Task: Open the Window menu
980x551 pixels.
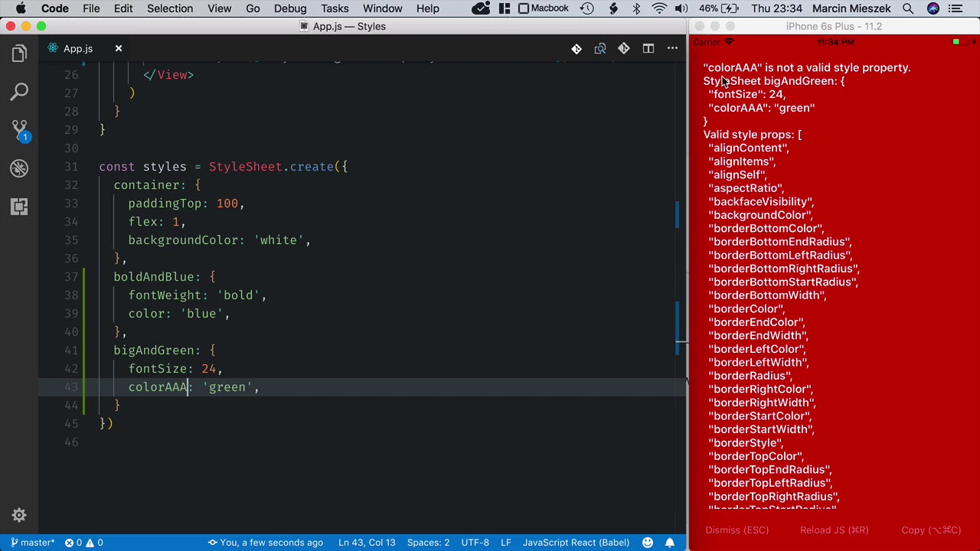Action: pyautogui.click(x=382, y=8)
